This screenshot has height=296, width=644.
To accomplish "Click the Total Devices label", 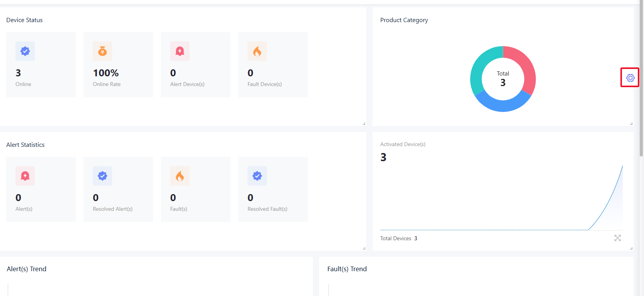I will pos(395,238).
